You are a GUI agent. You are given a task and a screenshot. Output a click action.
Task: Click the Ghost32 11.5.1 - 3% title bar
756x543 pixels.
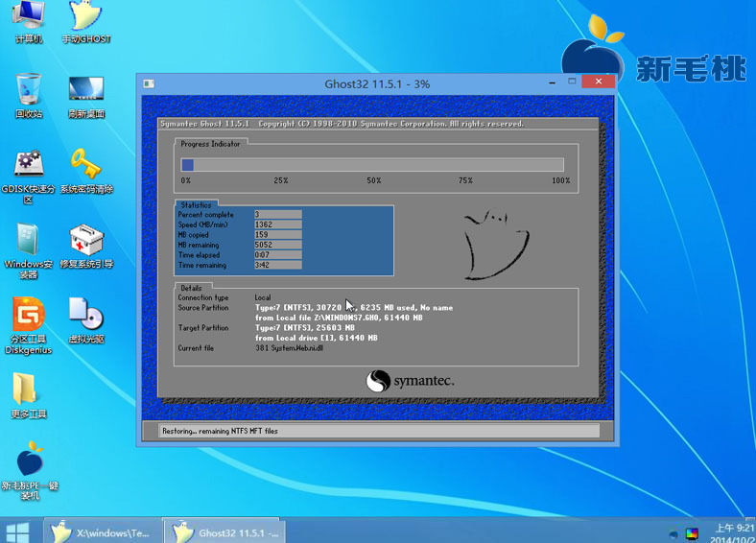click(x=376, y=83)
